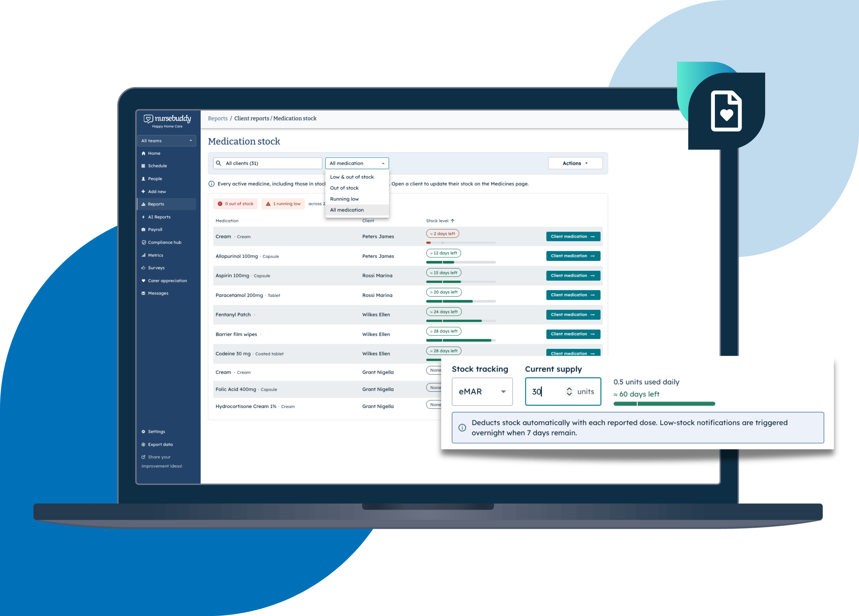859x616 pixels.
Task: Open Messages envelope icon
Action: click(x=143, y=293)
